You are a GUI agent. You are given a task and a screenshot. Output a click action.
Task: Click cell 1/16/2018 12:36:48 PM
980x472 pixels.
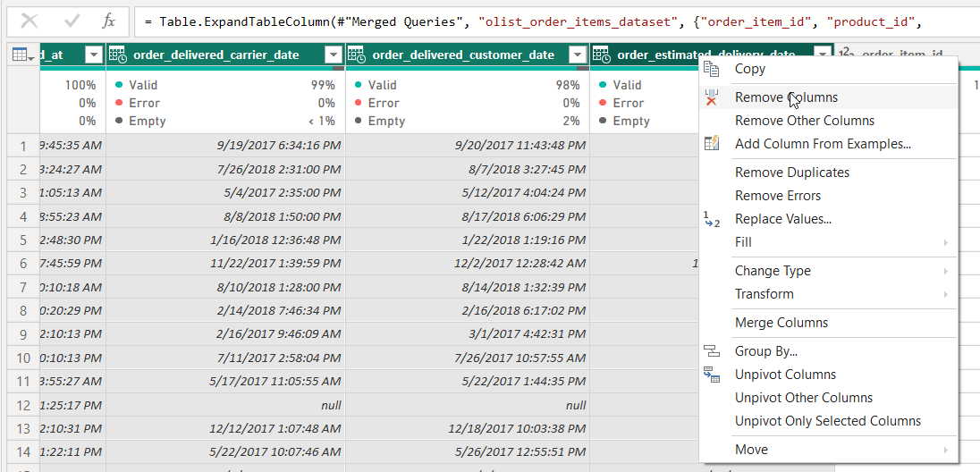pyautogui.click(x=225, y=240)
